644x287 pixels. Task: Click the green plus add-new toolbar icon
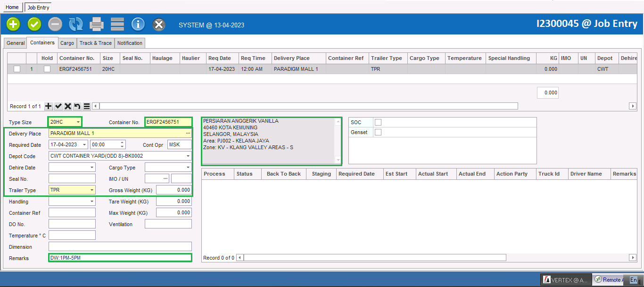13,24
